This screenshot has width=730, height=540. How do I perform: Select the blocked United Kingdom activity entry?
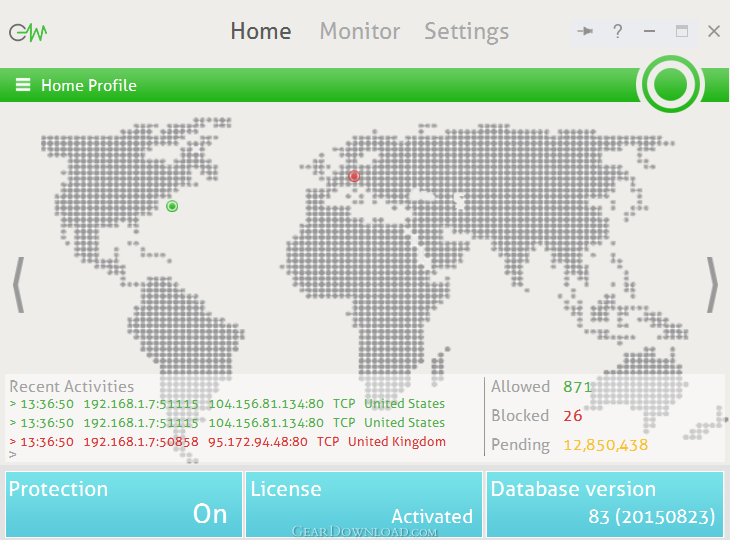(227, 441)
